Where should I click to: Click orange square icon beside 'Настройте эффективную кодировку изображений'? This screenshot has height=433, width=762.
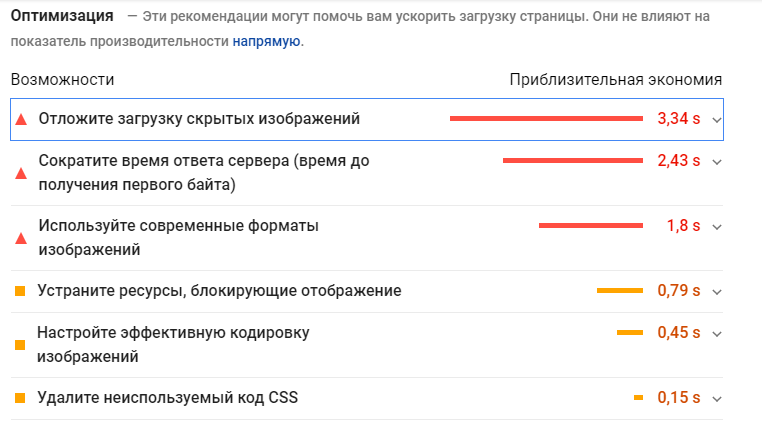(x=20, y=345)
